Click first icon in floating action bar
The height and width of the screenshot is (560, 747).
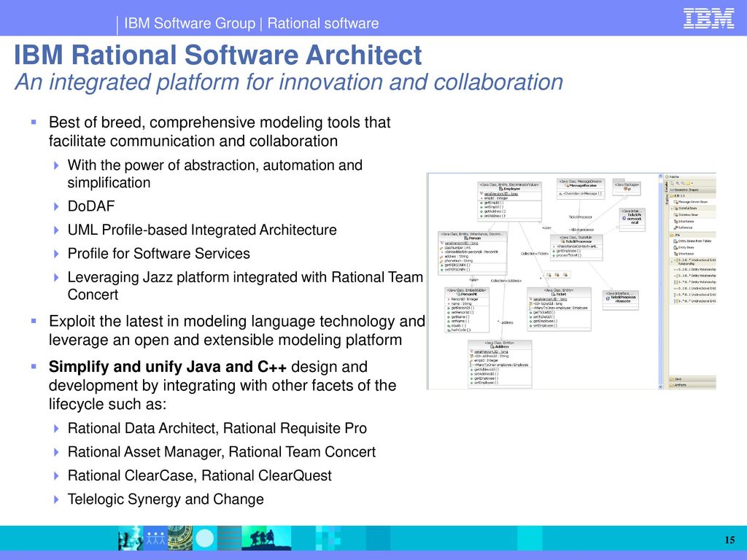549,275
